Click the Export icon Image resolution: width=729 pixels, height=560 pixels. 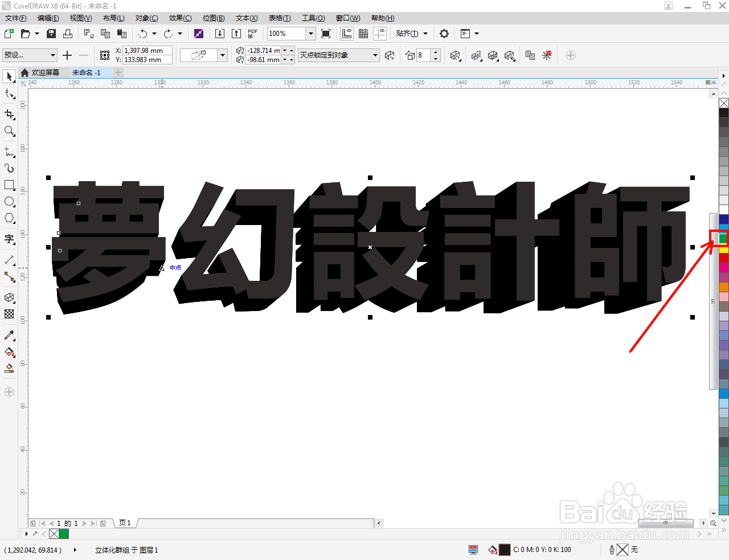pos(236,34)
